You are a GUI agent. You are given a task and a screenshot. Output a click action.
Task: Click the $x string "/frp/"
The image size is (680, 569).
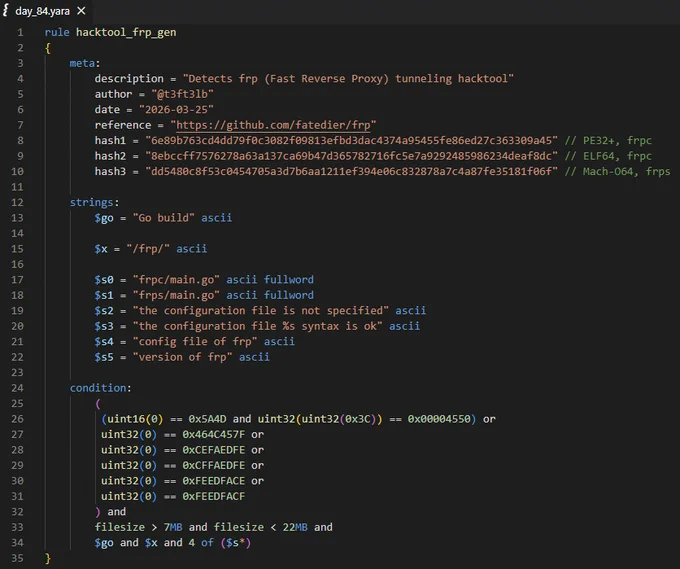[x=148, y=249]
